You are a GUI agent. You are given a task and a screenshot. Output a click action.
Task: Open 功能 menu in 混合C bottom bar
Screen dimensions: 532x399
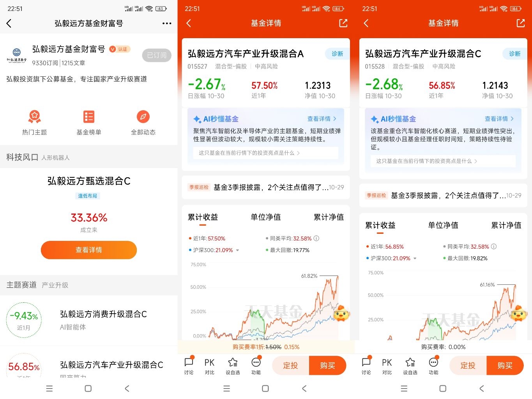click(433, 366)
